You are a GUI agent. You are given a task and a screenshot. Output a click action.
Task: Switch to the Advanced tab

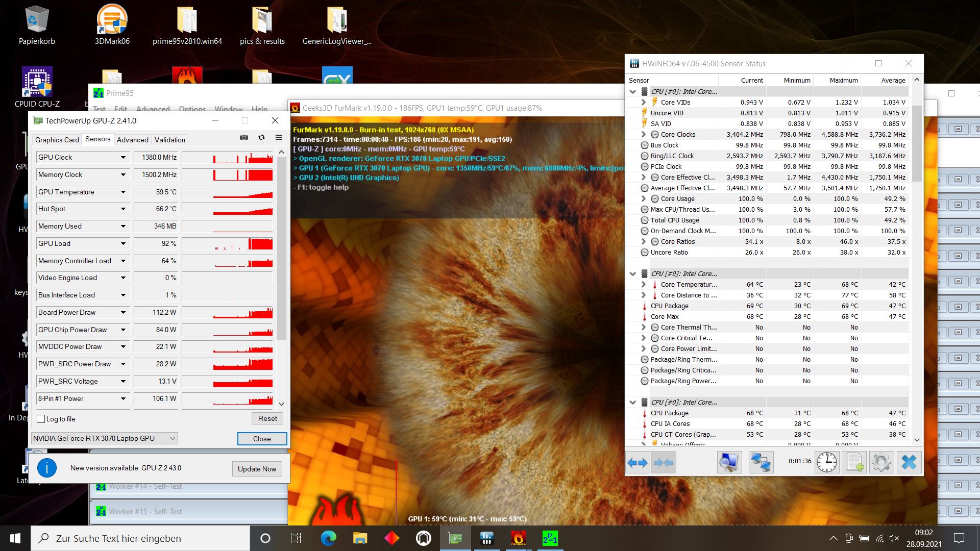[132, 140]
